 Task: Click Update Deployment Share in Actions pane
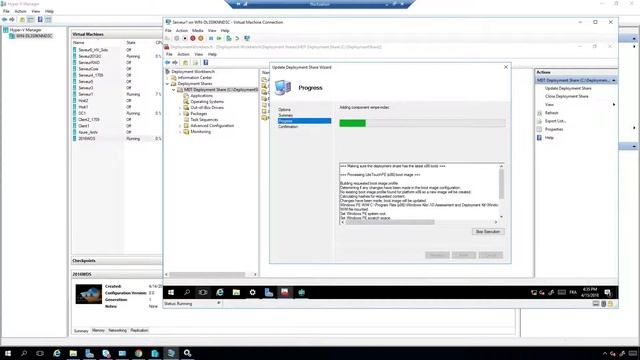[568, 88]
